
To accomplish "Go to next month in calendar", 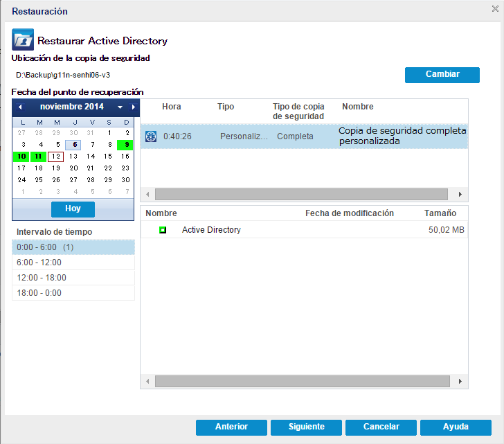I will [134, 107].
